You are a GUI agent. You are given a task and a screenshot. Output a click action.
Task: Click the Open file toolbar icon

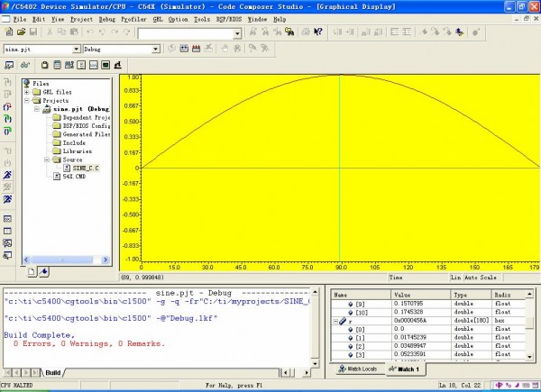click(x=21, y=32)
